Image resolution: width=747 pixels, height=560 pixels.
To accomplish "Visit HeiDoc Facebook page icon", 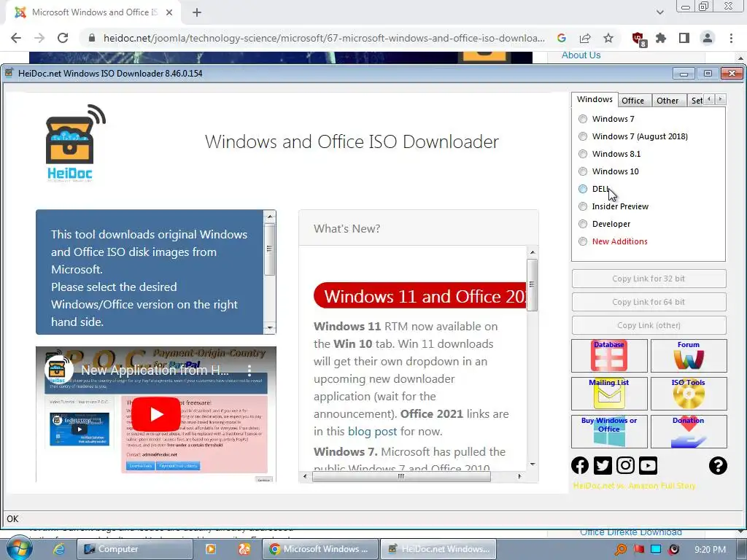I will coord(580,465).
